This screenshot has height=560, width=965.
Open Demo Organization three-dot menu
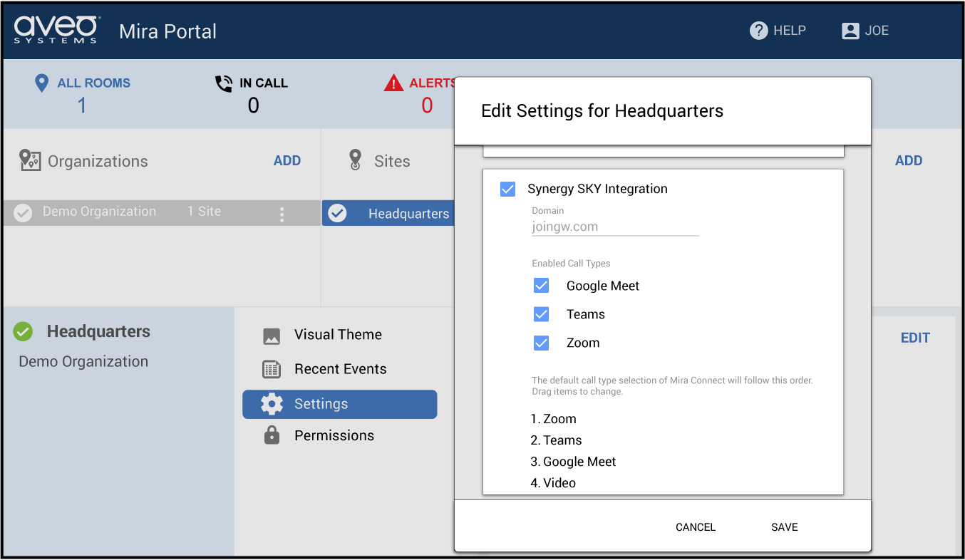point(282,214)
